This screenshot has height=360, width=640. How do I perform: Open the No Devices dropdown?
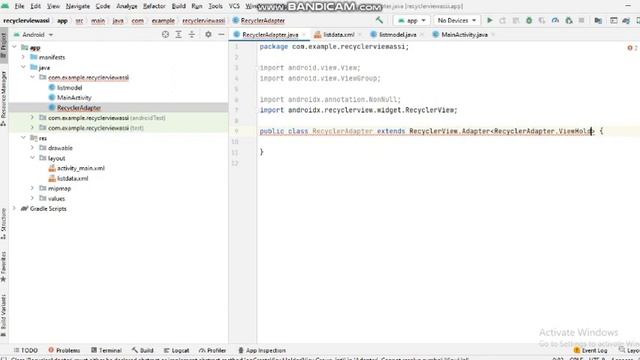456,20
